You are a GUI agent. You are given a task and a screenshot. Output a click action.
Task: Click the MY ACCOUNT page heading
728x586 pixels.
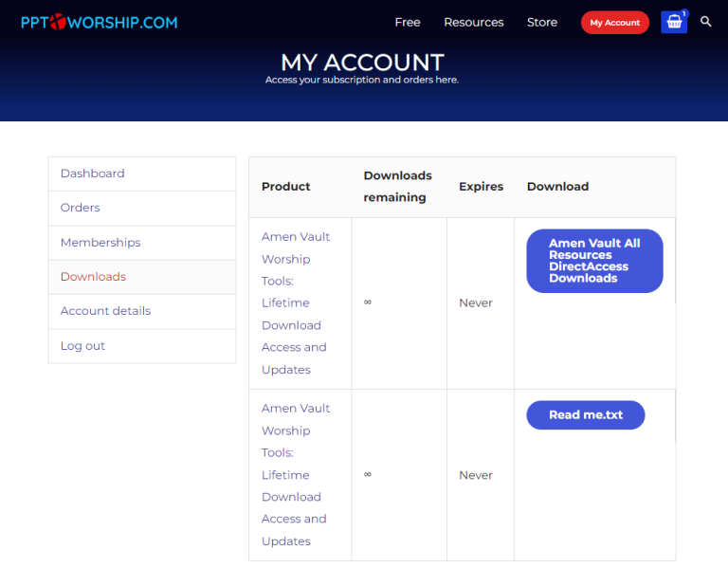[x=362, y=63]
